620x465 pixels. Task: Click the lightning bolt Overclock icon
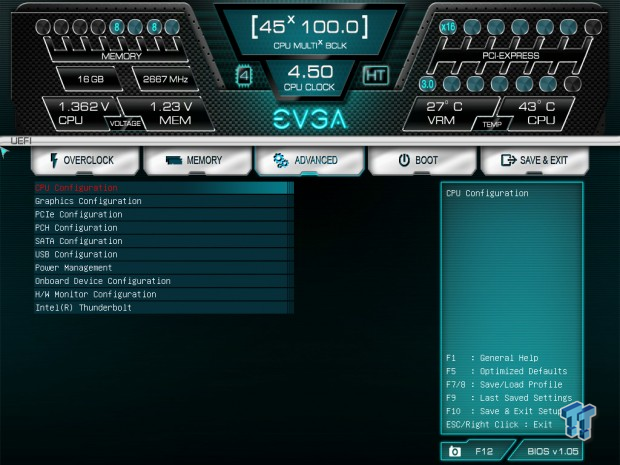tap(54, 161)
